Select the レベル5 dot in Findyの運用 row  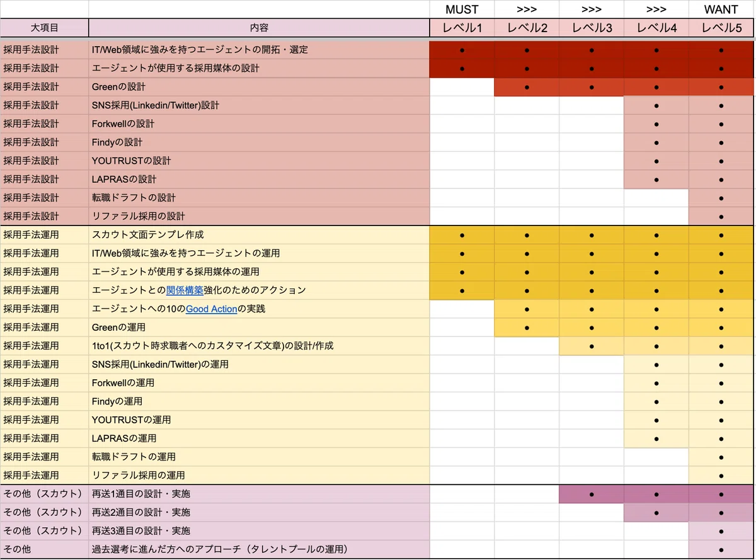click(721, 402)
